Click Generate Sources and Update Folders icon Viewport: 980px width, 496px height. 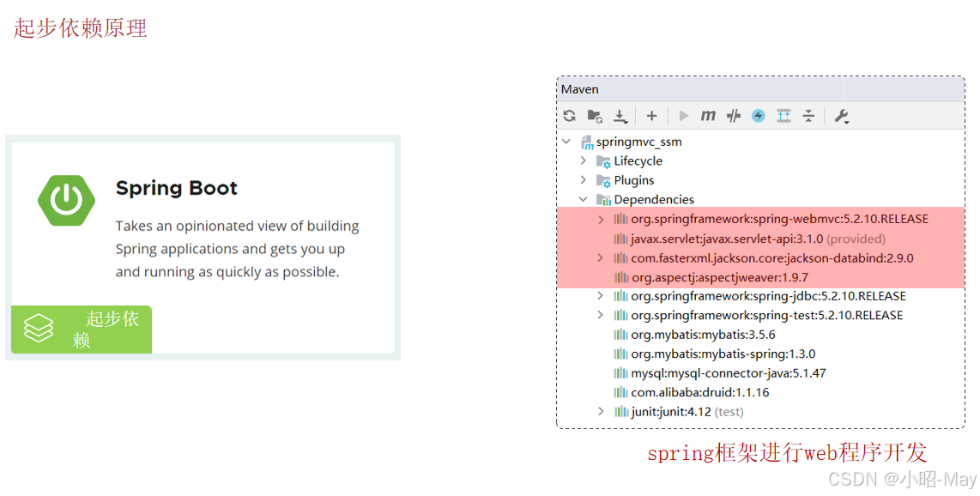(595, 116)
